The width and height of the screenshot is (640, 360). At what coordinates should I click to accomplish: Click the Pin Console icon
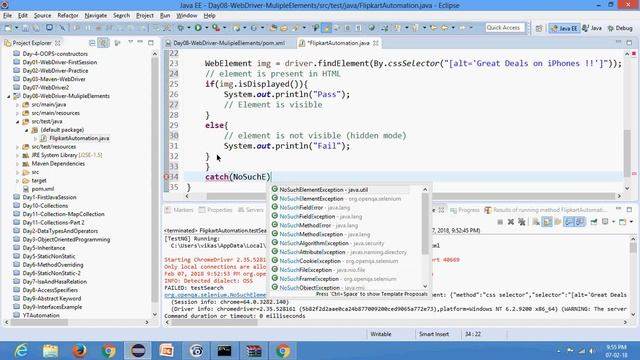(x=594, y=222)
